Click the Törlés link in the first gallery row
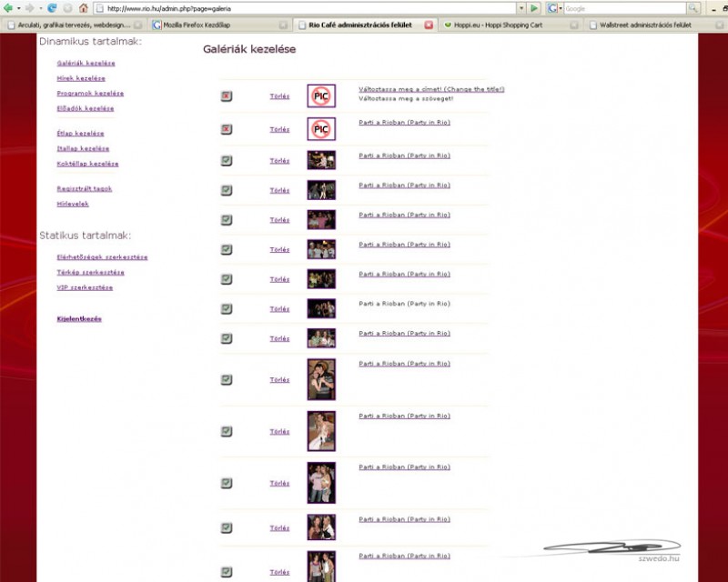Screen dimensions: 728x582 coord(279,95)
